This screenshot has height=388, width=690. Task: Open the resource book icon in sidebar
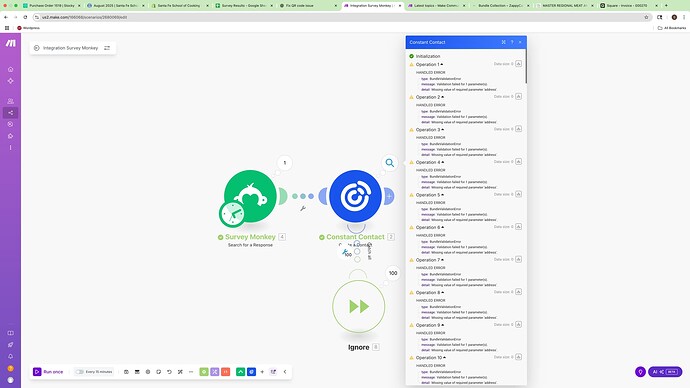click(11, 333)
